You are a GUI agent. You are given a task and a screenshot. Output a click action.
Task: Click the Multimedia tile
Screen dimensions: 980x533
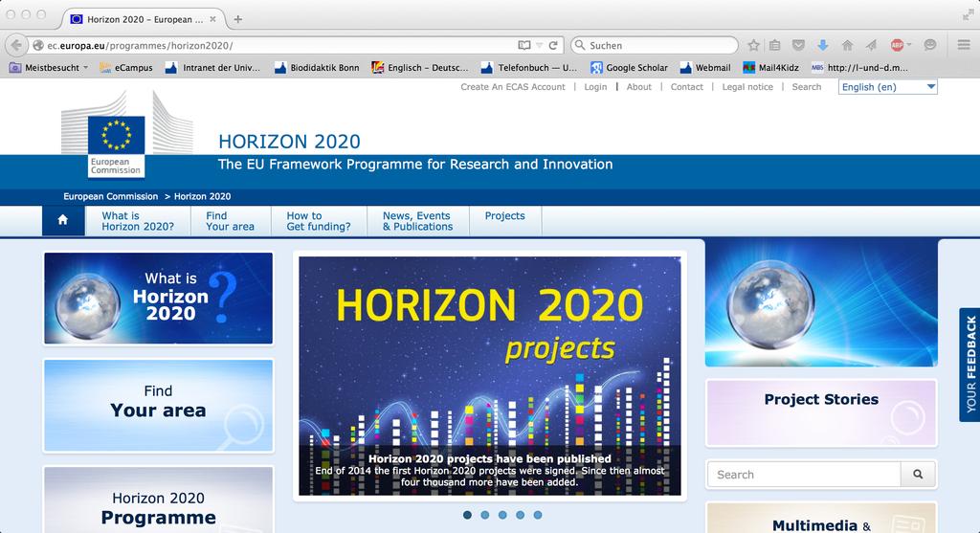pyautogui.click(x=821, y=518)
